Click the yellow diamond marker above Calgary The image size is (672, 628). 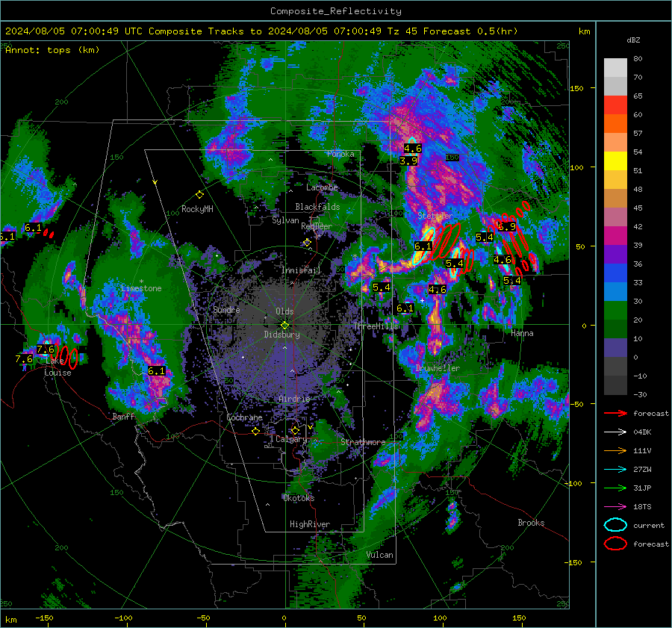295,430
